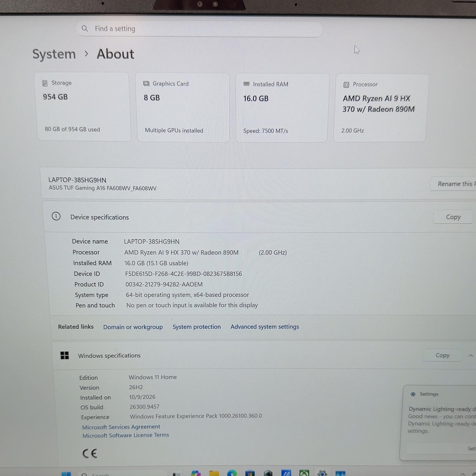Click the Installed RAM chip icon
Image resolution: width=476 pixels, height=476 pixels.
pyautogui.click(x=246, y=84)
